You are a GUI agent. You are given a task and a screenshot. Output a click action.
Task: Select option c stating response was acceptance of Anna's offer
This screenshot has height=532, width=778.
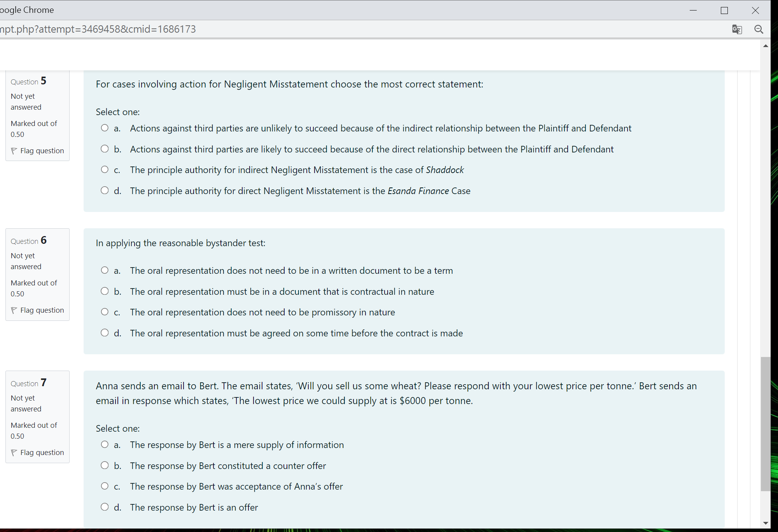[105, 486]
